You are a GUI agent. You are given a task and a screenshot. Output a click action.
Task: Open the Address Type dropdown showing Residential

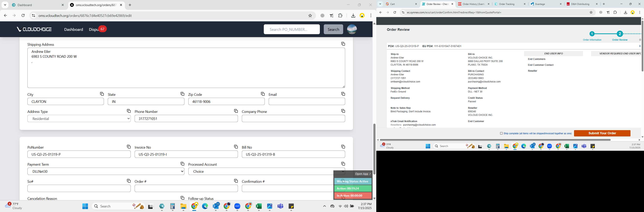79,119
